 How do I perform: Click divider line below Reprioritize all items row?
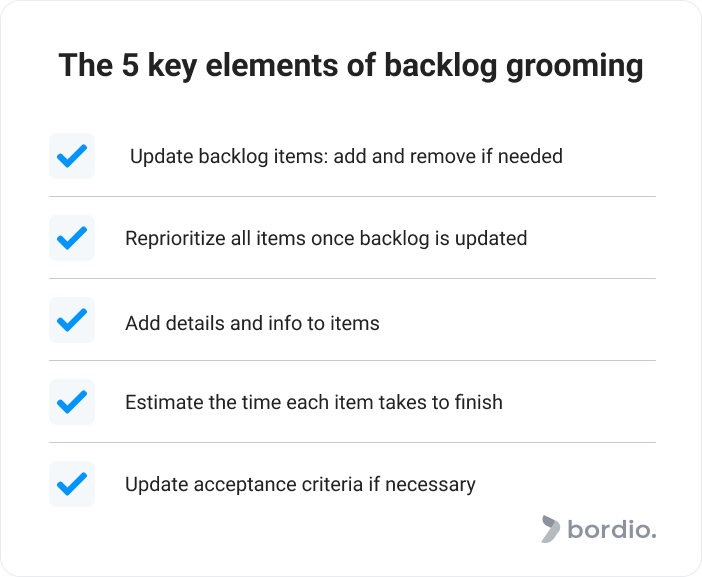(x=352, y=278)
